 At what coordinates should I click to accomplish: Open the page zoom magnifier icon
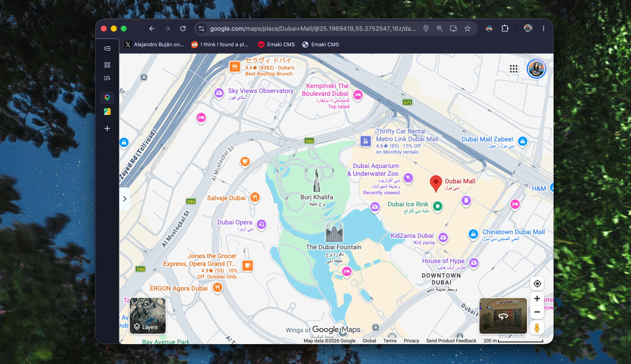pyautogui.click(x=440, y=29)
